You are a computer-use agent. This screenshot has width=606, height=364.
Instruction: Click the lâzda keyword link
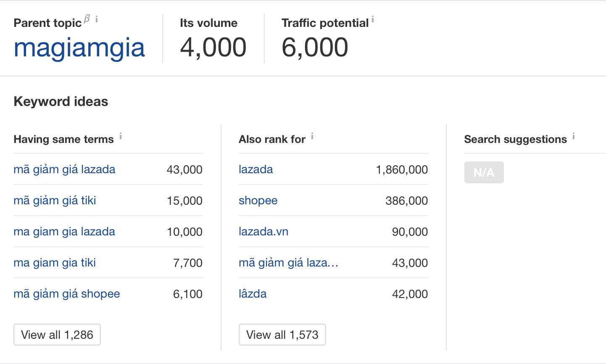(253, 294)
